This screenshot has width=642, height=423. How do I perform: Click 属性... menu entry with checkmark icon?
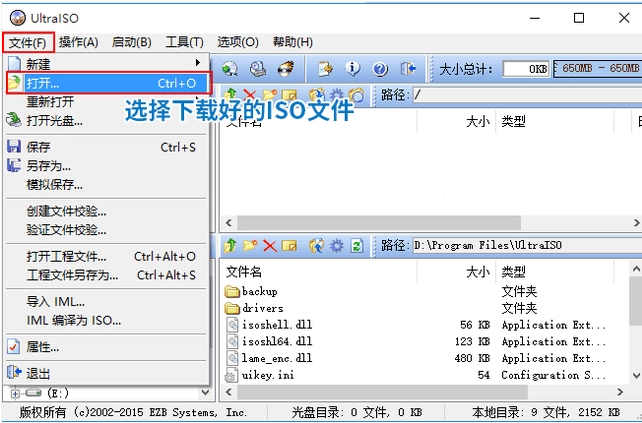[42, 346]
